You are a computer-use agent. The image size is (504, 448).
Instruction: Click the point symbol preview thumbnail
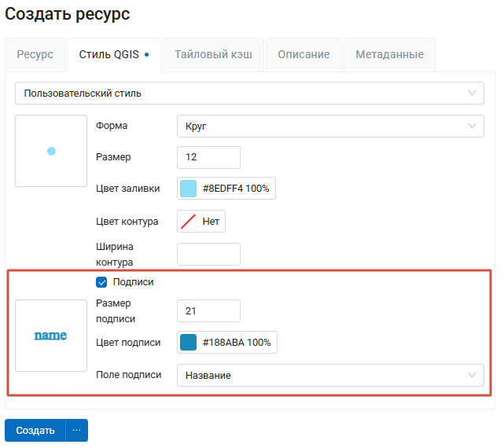coord(51,151)
